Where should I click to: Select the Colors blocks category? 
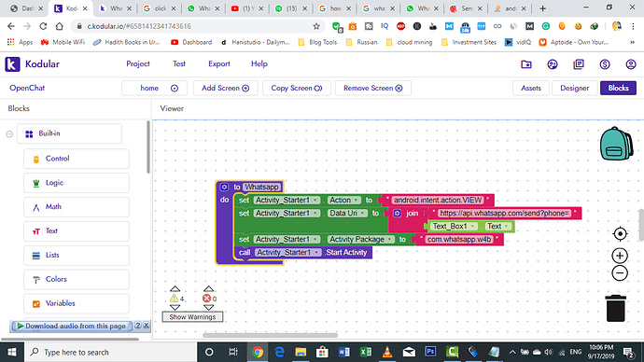click(77, 280)
